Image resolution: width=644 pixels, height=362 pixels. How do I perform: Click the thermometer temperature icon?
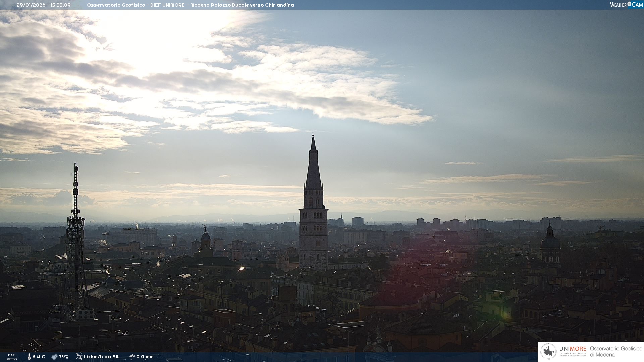coord(29,357)
